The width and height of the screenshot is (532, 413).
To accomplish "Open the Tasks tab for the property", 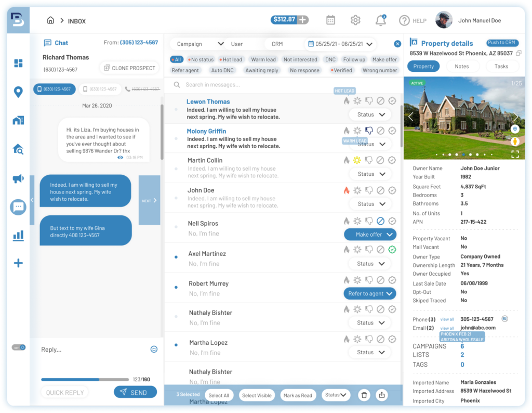I will tap(501, 66).
